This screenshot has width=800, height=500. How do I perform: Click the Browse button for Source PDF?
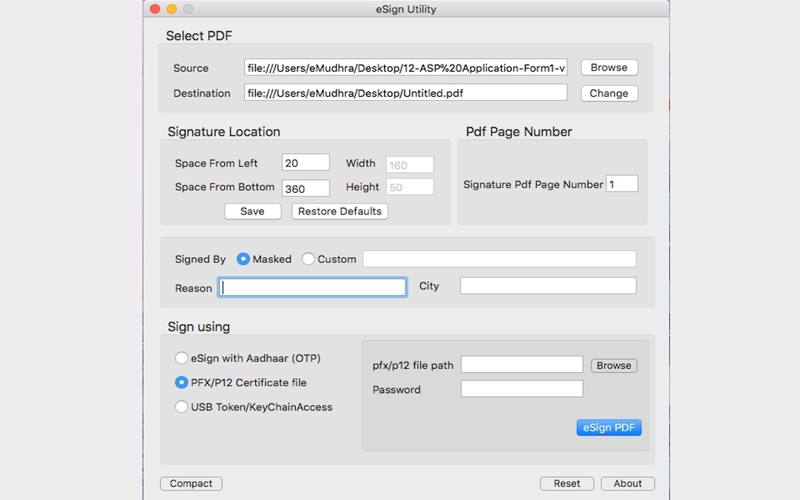(609, 67)
